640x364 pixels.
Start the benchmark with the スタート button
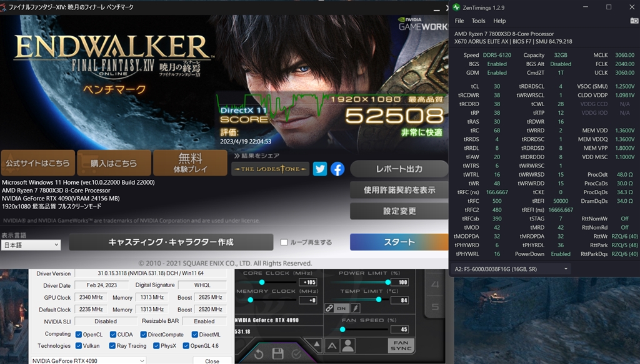[399, 242]
